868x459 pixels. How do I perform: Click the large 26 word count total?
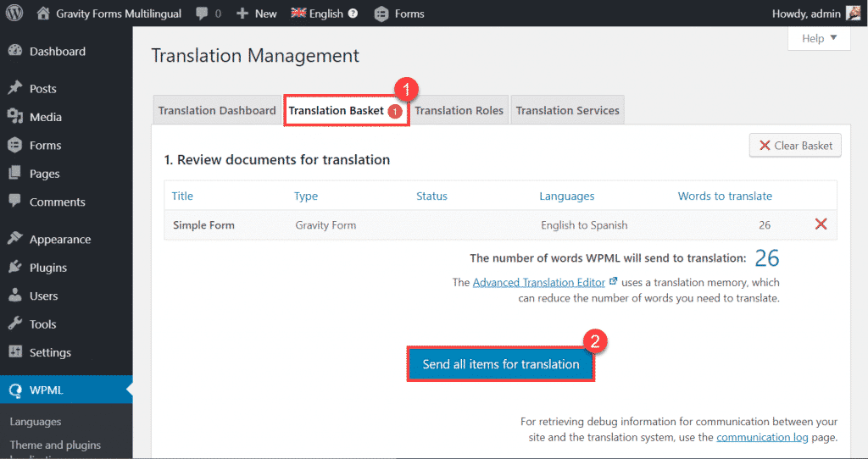[766, 257]
